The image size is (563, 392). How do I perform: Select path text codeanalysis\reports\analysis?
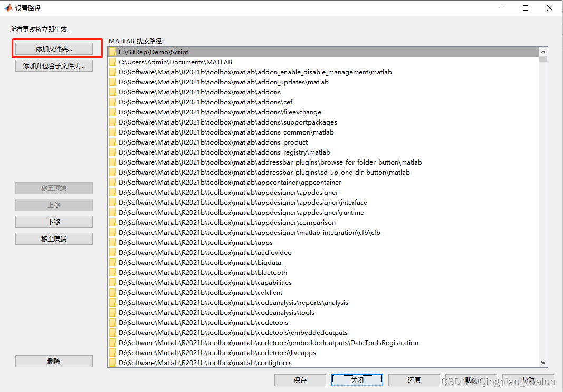click(x=233, y=303)
